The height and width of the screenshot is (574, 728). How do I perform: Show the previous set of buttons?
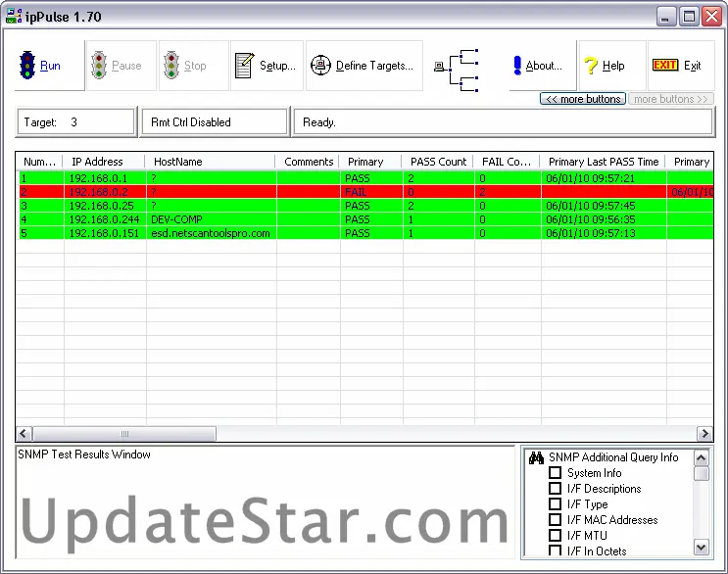tap(583, 99)
